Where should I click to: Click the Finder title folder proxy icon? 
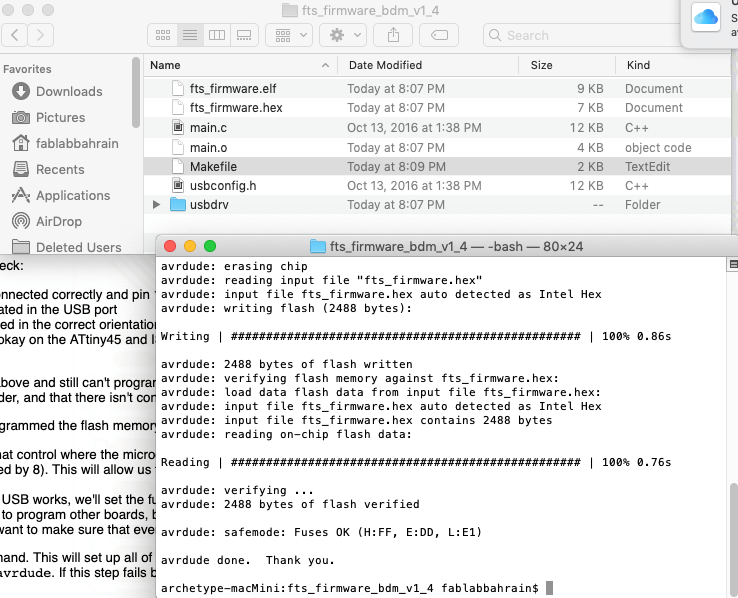point(289,10)
